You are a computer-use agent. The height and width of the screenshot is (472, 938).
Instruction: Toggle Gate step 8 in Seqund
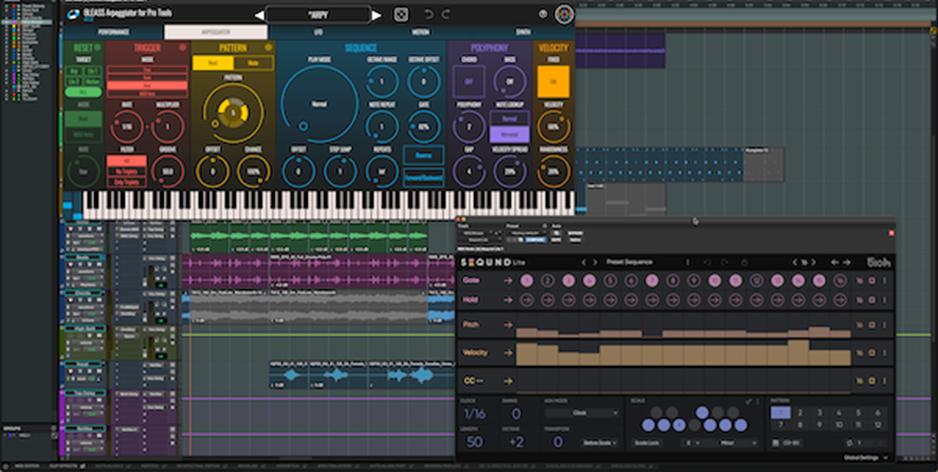click(673, 281)
